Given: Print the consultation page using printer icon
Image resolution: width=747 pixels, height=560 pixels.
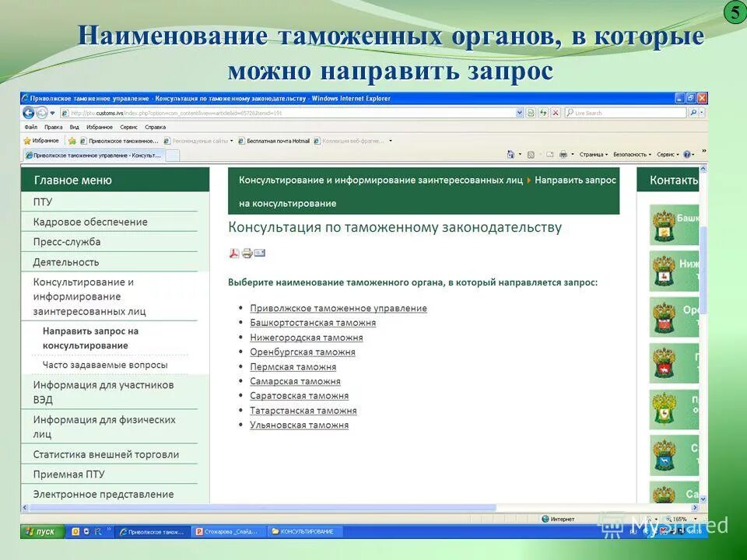Looking at the screenshot, I should coord(247,254).
